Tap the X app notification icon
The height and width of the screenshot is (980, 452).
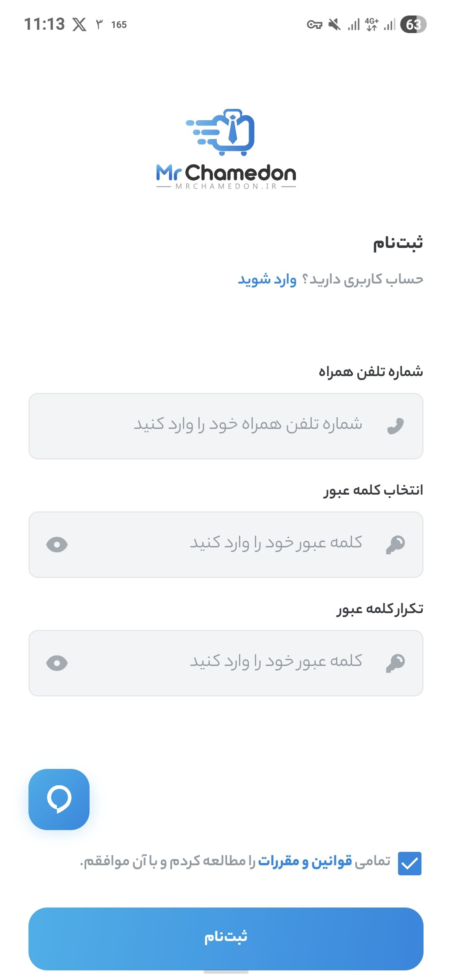click(79, 24)
